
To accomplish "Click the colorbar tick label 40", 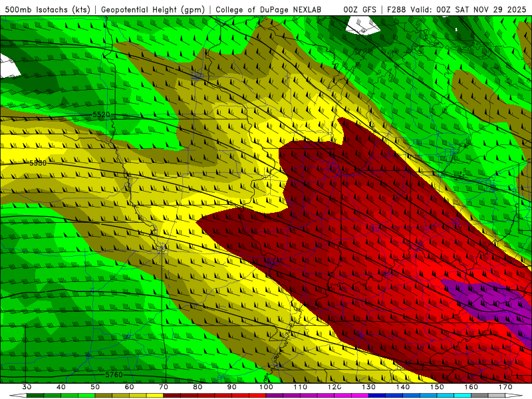I will pos(61,387).
